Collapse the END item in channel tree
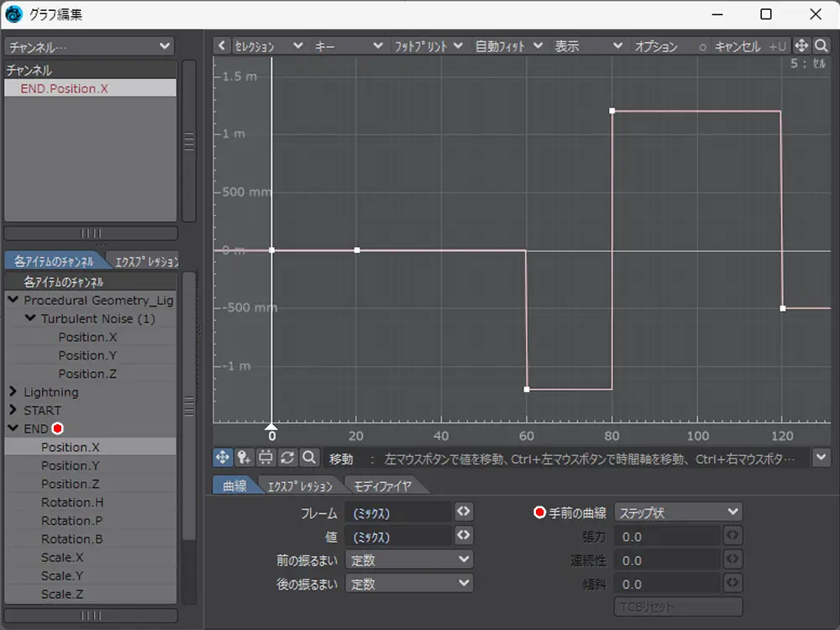Viewport: 840px width, 630px height. click(x=13, y=428)
